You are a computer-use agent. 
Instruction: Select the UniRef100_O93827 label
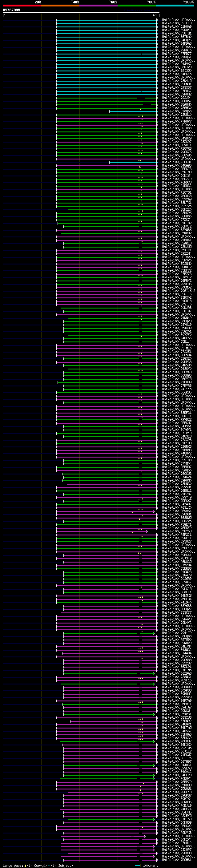point(176,541)
